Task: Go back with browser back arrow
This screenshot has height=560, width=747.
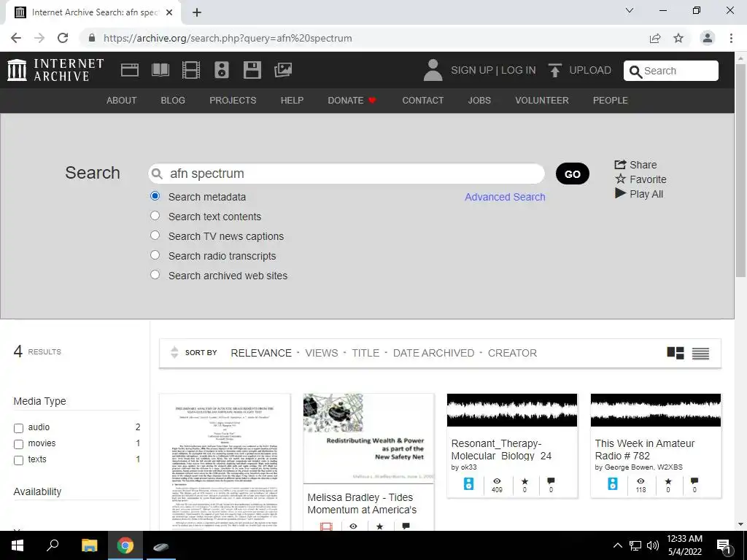Action: (16, 38)
